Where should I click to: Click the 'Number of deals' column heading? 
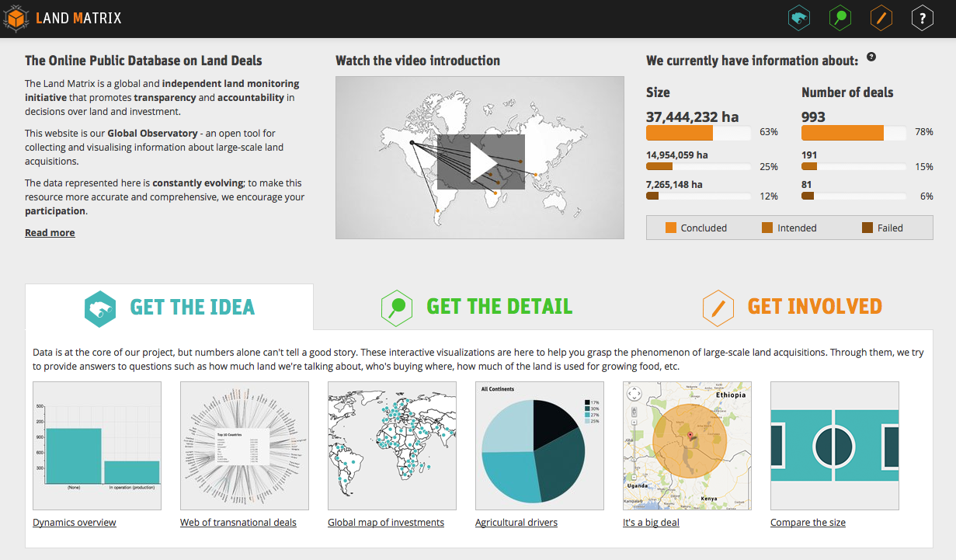tap(847, 92)
